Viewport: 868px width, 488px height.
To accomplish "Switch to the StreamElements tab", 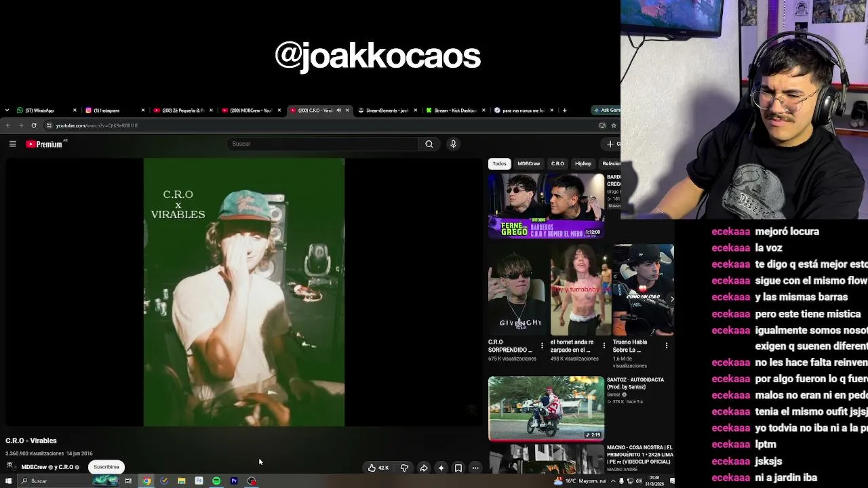I will tap(386, 110).
